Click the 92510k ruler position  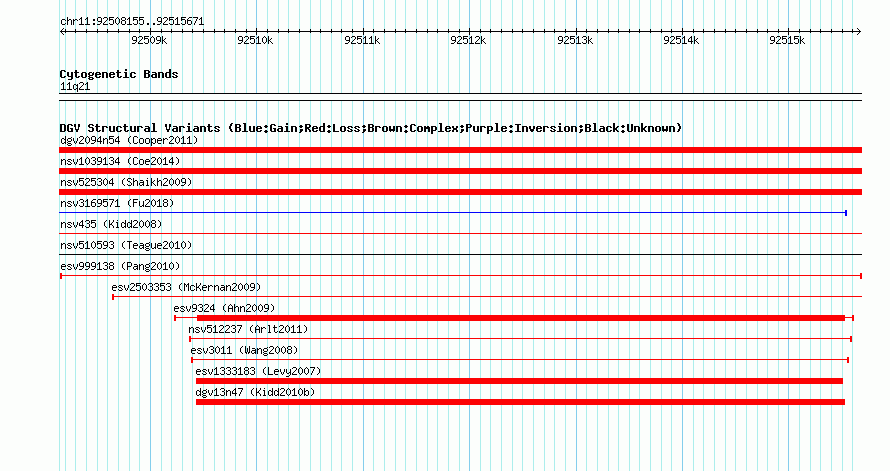[x=255, y=40]
